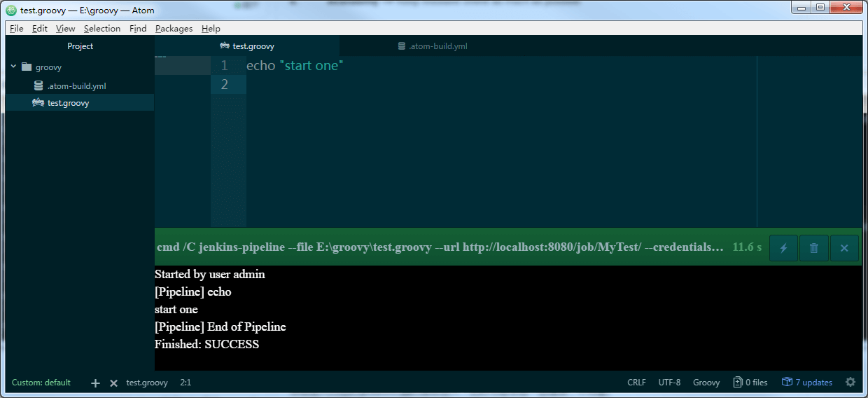Click line number 1 in the gutter

coord(224,66)
